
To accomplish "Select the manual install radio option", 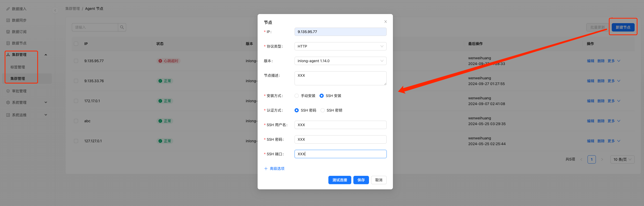I will point(297,96).
